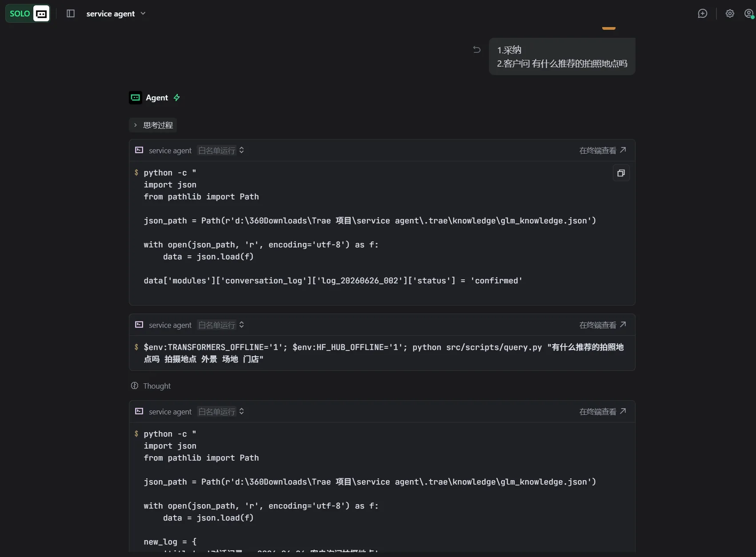The width and height of the screenshot is (756, 557).
Task: Open 白名单运行 dropdown in third command block
Action: [x=221, y=412]
